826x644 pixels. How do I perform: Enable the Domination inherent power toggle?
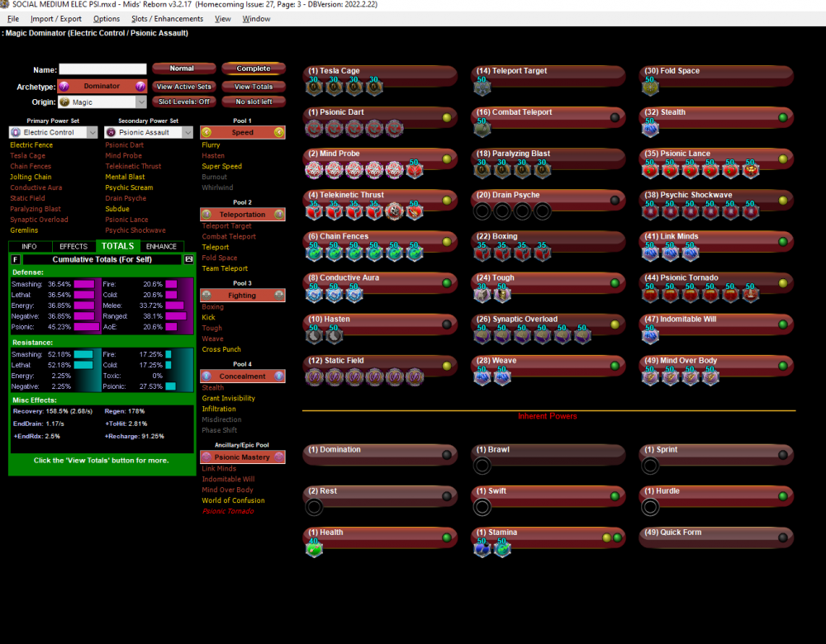coord(447,455)
